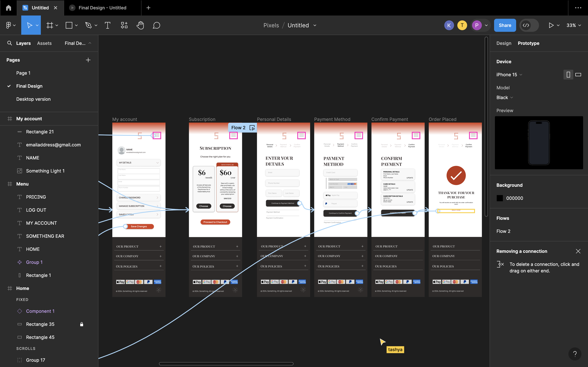Toggle Dev Mode switch

pos(529,25)
